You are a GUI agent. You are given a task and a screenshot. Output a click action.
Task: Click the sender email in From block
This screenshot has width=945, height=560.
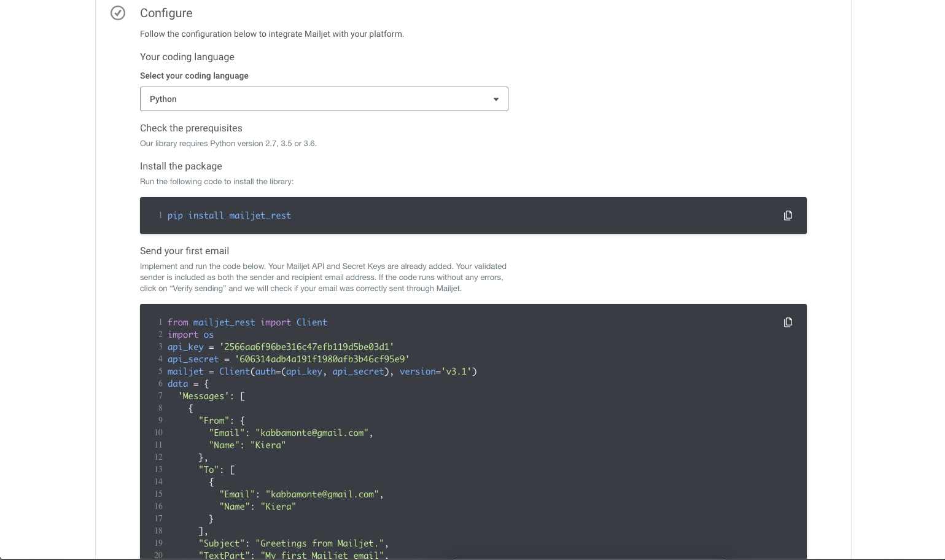(312, 433)
